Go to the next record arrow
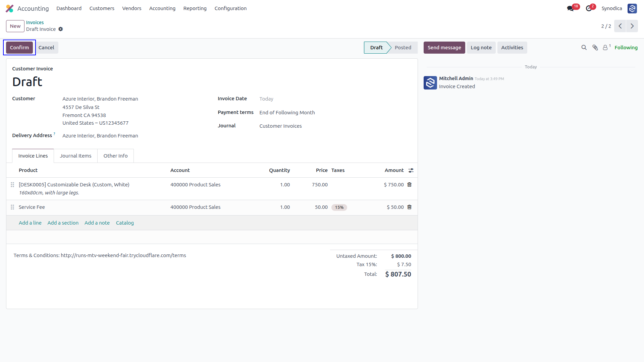 (632, 26)
